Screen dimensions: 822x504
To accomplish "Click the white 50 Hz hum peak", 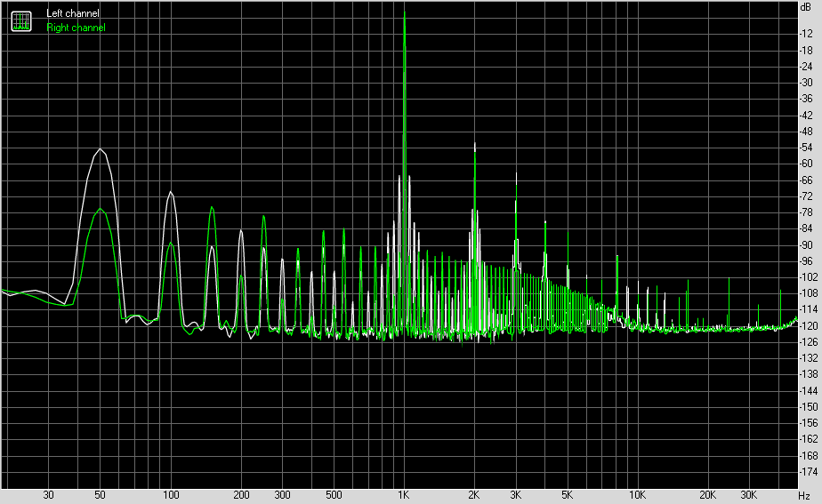I will [101, 149].
